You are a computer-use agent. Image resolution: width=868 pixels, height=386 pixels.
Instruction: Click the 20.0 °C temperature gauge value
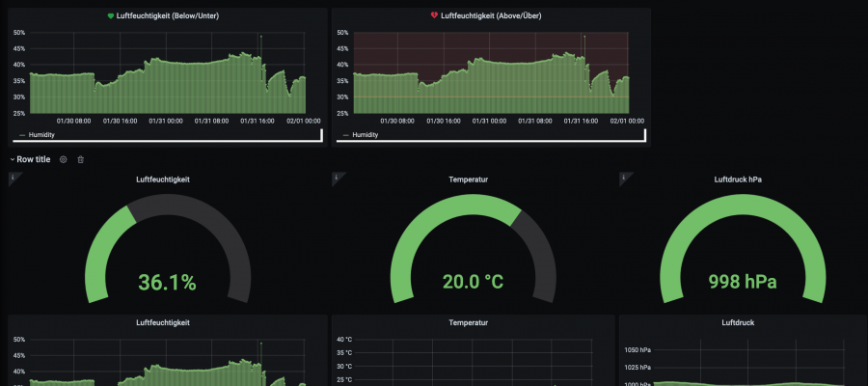(473, 282)
